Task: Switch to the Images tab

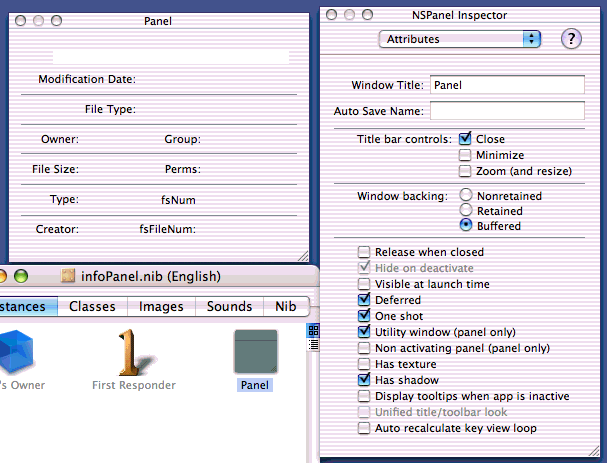Action: 161,307
